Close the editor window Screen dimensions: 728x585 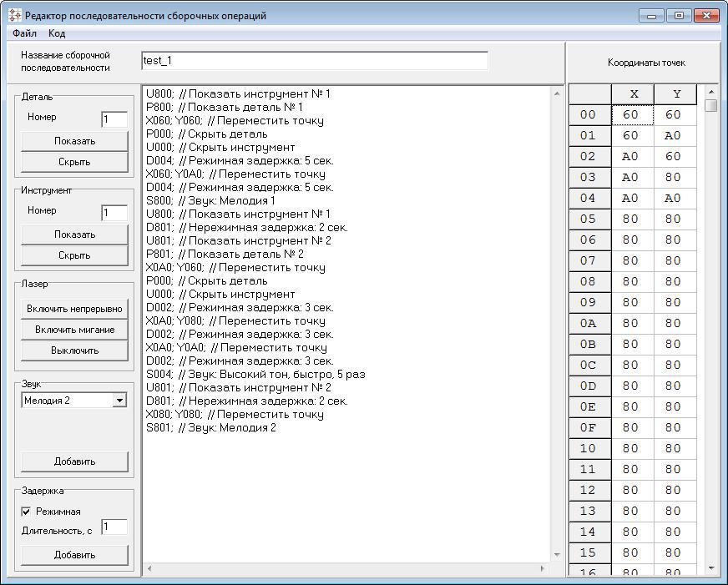706,16
